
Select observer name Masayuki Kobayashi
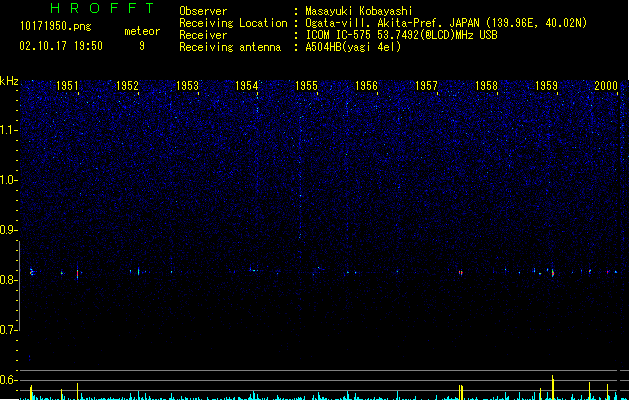click(359, 11)
